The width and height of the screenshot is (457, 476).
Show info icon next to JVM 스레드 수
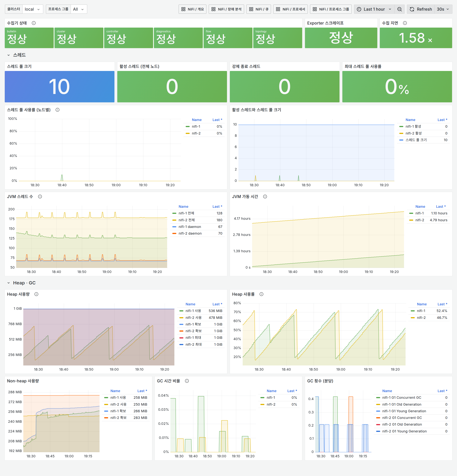[x=40, y=197]
